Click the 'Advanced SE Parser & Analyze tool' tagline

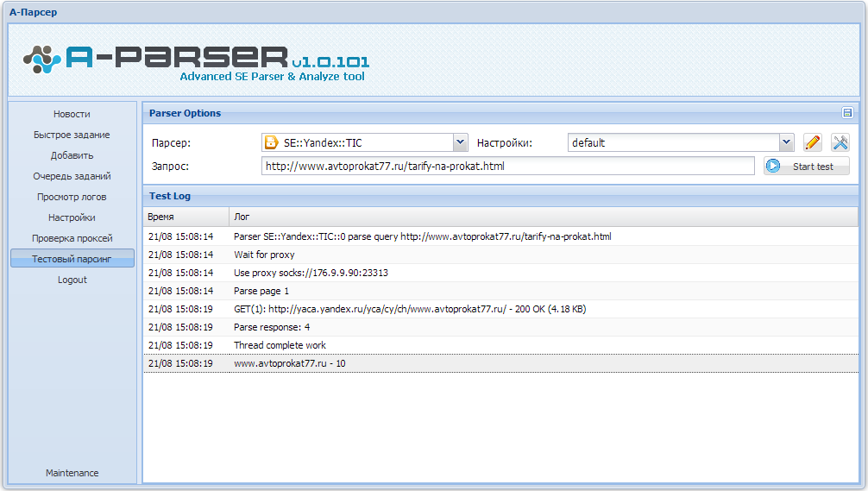tap(273, 77)
